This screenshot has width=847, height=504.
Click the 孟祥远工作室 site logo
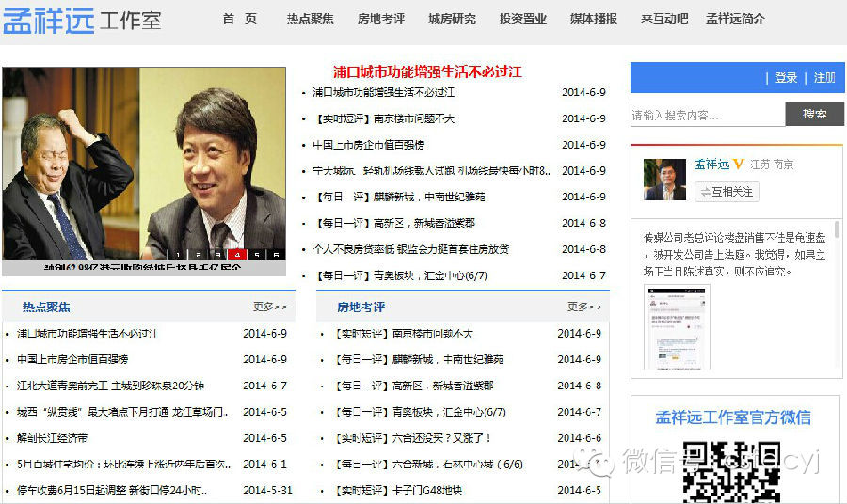[x=82, y=19]
